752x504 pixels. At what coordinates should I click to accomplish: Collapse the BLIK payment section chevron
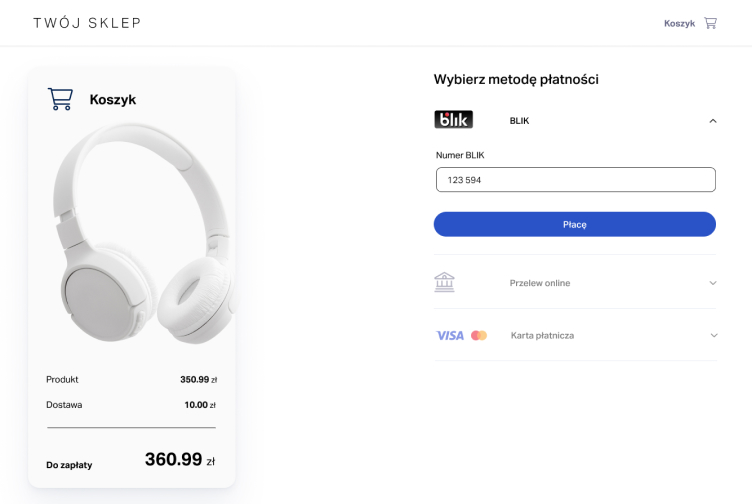[x=713, y=121]
